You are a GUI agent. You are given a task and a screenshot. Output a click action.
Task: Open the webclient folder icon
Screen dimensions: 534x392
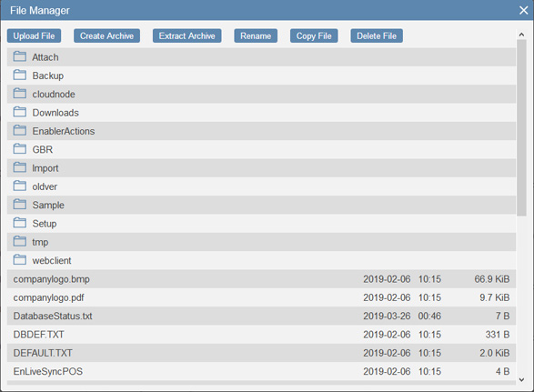[20, 260]
